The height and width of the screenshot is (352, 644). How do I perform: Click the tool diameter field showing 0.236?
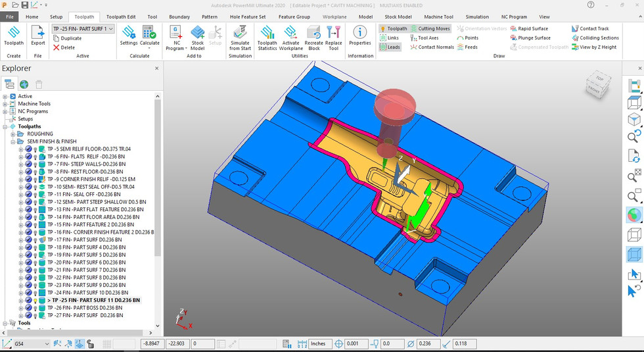[428, 343]
